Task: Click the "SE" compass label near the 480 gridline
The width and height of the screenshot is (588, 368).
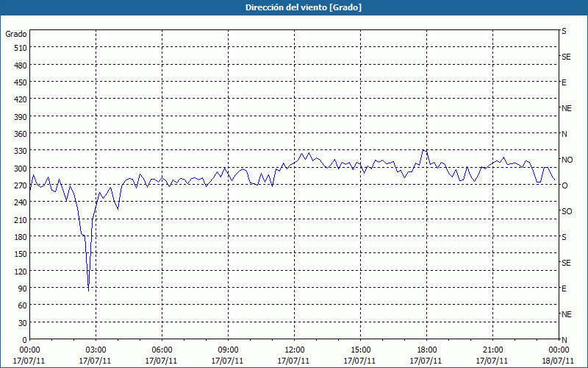Action: tap(566, 57)
